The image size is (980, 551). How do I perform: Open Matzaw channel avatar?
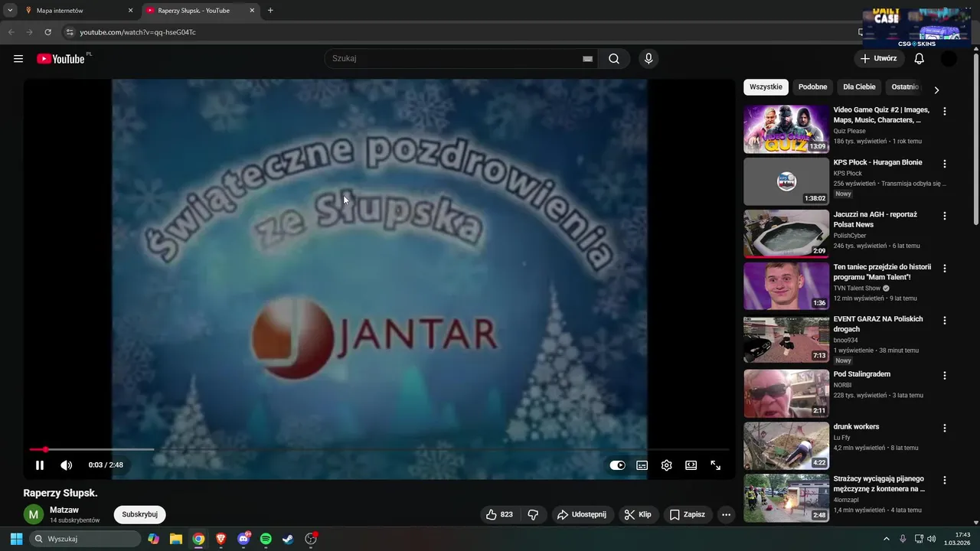click(34, 515)
